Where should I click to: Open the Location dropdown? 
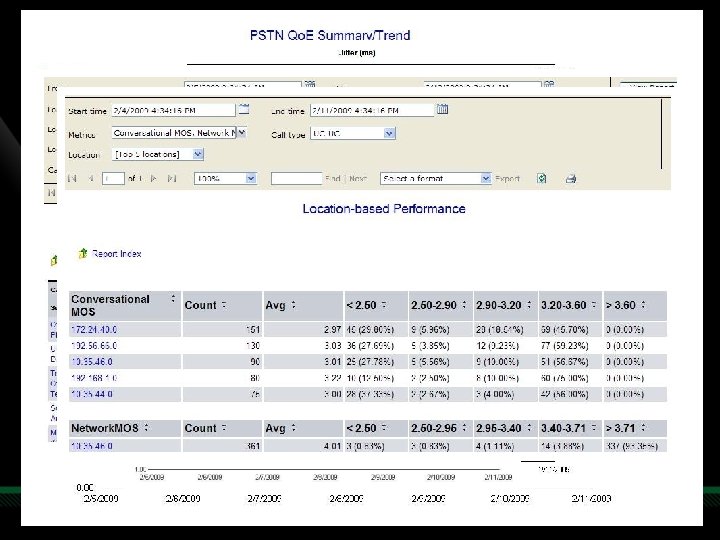(x=198, y=154)
